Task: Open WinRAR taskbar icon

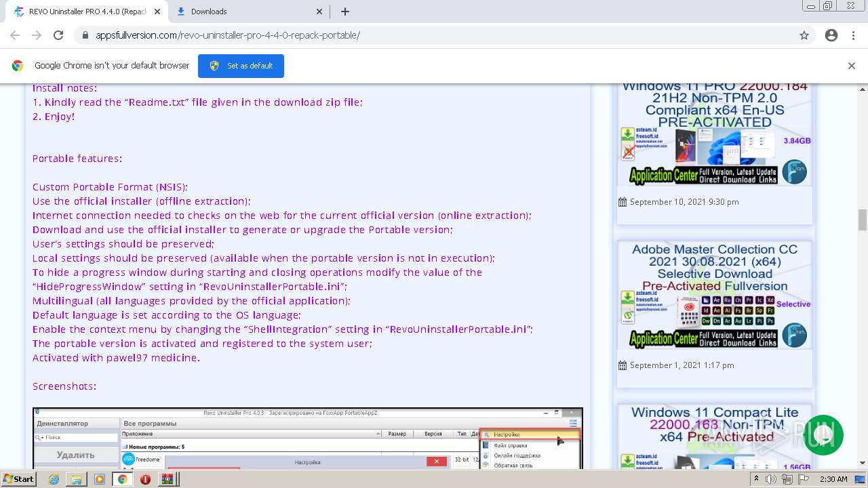Action: pyautogui.click(x=167, y=479)
